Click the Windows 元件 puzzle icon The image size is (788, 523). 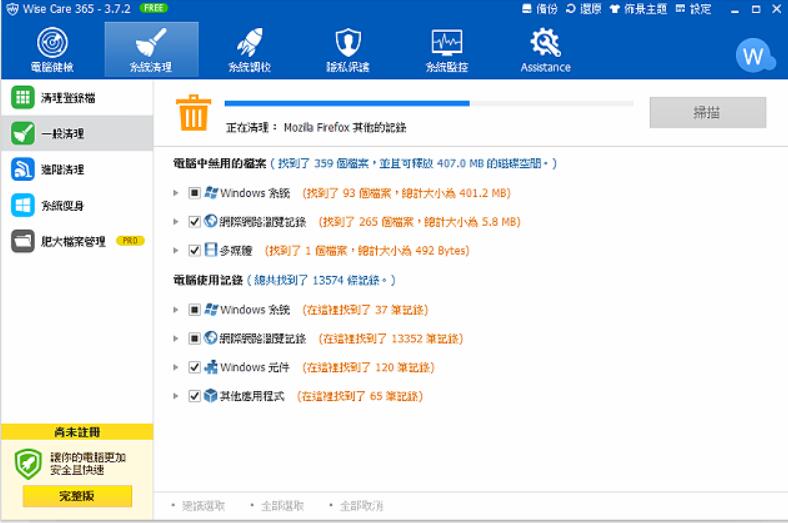(x=211, y=367)
